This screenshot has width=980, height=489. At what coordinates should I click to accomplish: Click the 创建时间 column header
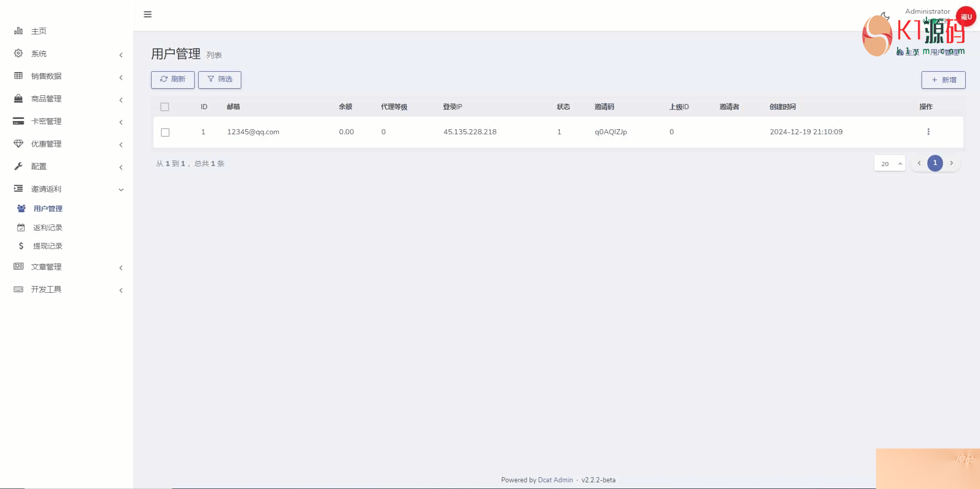[x=782, y=107]
